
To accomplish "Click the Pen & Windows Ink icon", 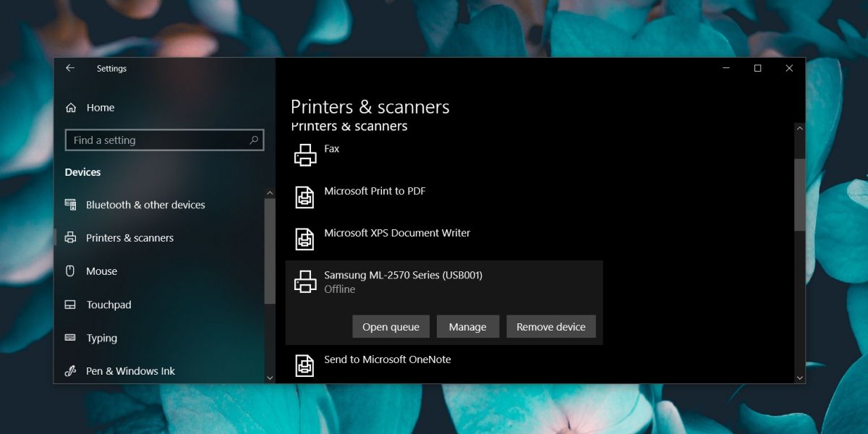I will click(70, 371).
